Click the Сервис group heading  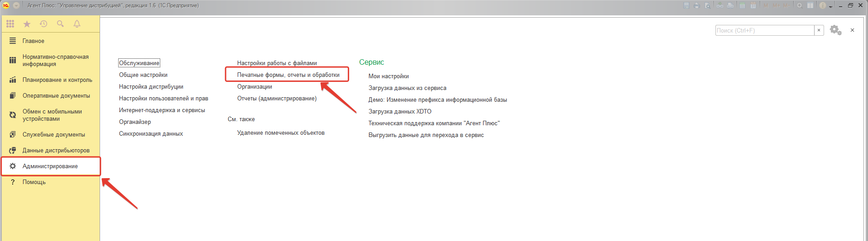pos(372,62)
